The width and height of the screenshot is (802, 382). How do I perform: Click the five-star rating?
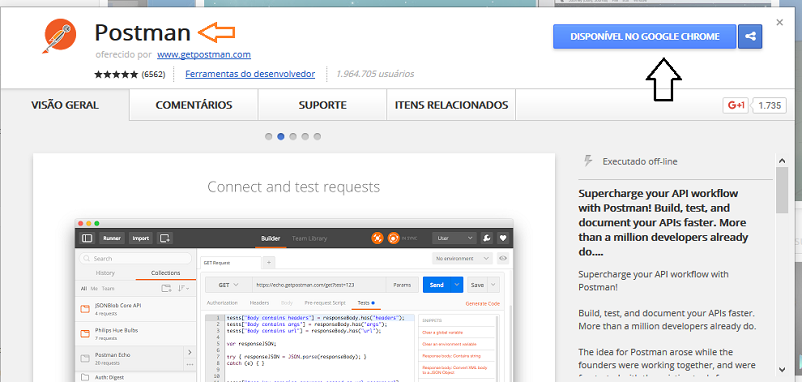coord(116,74)
